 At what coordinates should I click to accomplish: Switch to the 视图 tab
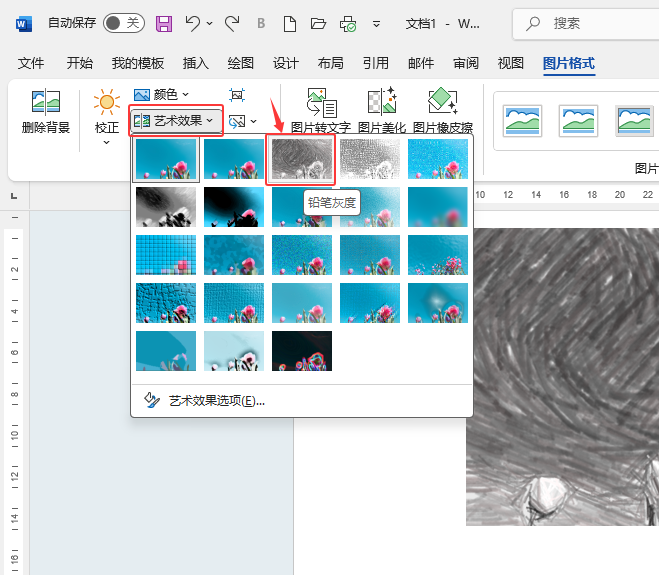pos(511,63)
